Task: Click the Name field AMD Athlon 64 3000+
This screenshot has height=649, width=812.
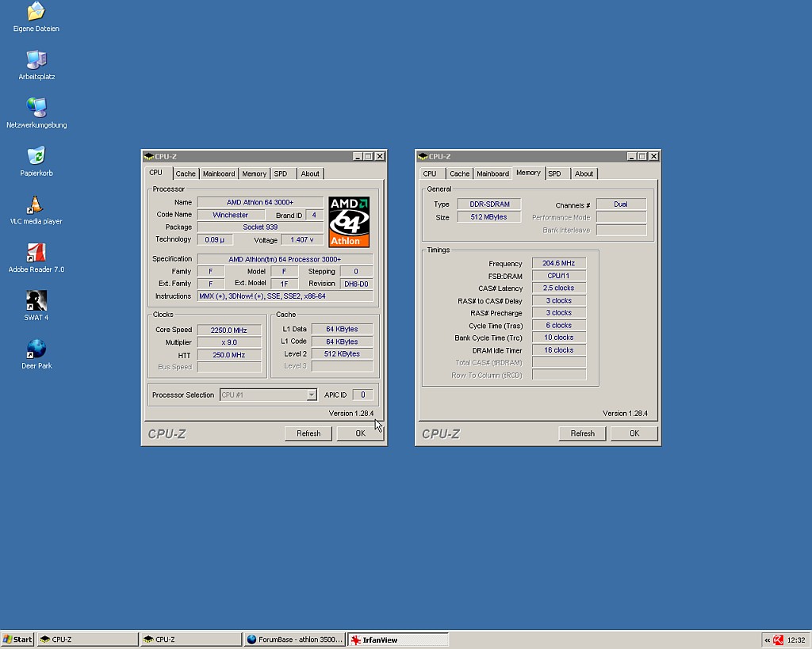Action: (x=260, y=202)
